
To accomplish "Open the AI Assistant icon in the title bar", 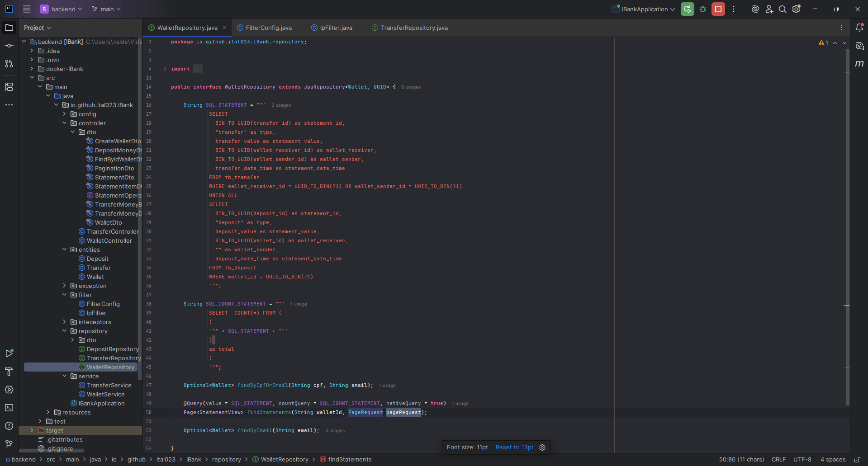I will click(754, 9).
